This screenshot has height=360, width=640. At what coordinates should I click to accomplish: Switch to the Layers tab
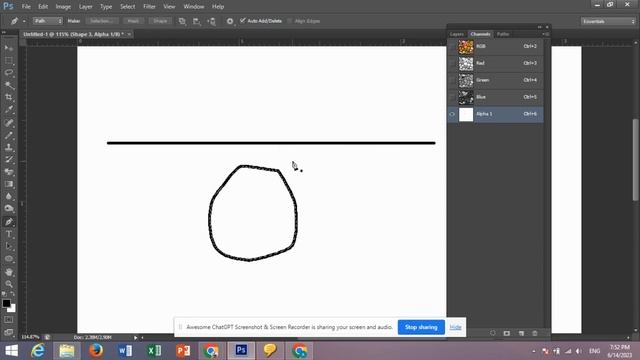pyautogui.click(x=457, y=34)
